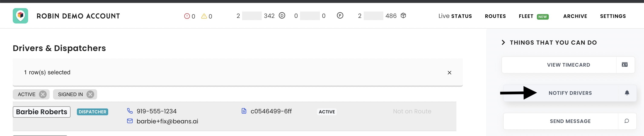Select the Barbie Roberts name box
The height and width of the screenshot is (136, 644).
click(x=42, y=112)
